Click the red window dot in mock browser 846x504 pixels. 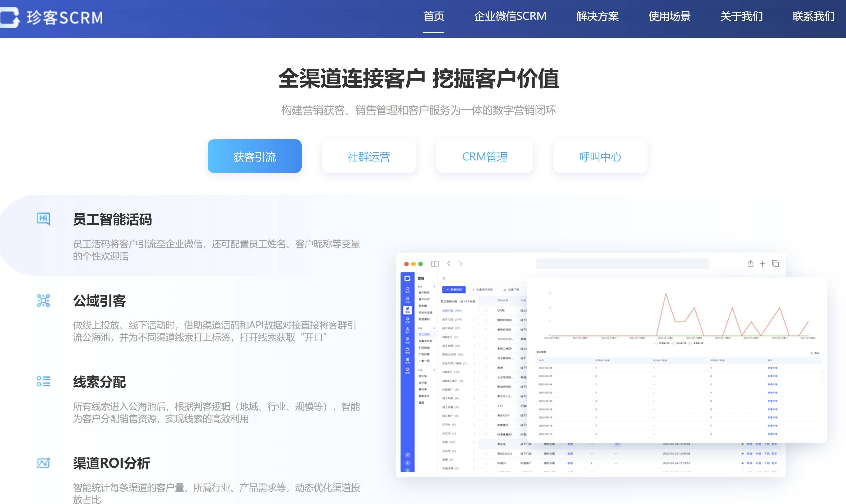click(406, 264)
